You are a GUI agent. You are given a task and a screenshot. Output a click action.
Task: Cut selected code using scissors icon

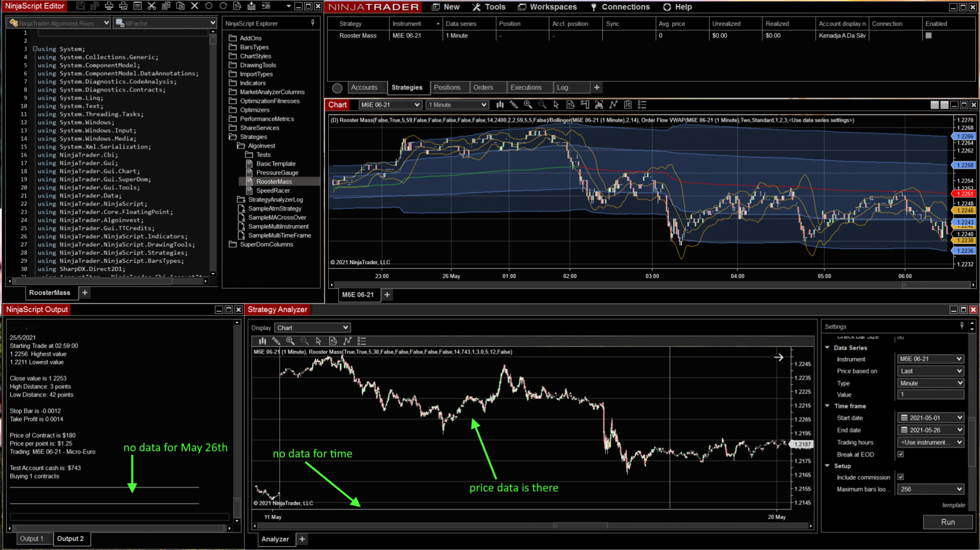point(152,6)
